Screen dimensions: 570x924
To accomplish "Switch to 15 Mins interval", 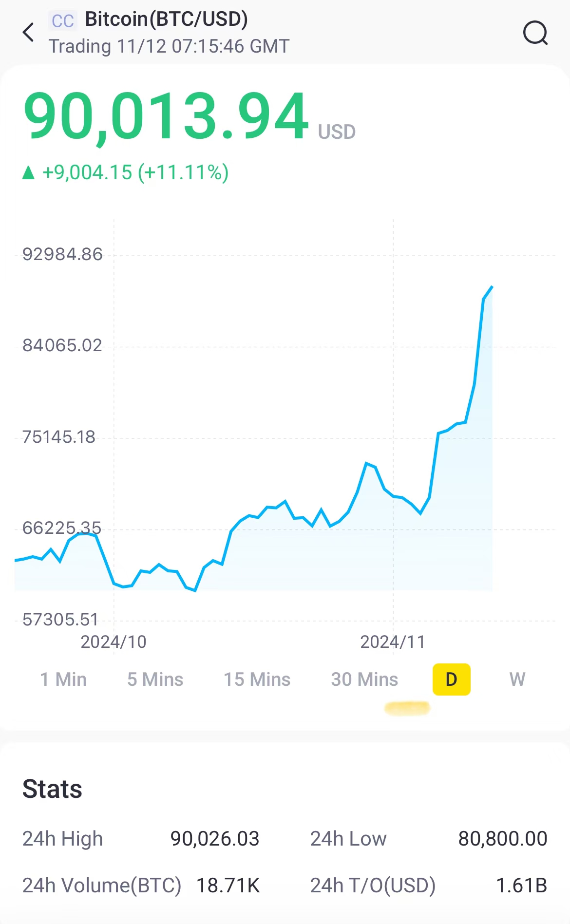I will click(x=257, y=679).
